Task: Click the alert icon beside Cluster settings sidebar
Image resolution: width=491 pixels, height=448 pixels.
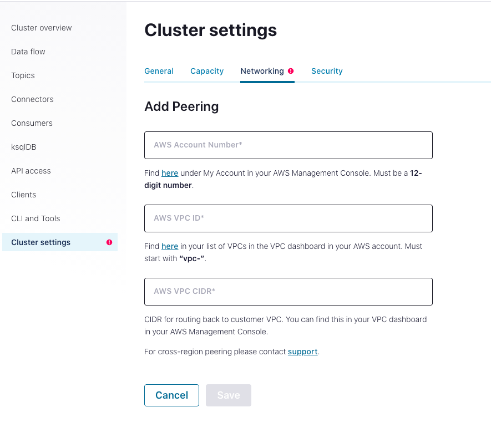Action: pyautogui.click(x=109, y=242)
